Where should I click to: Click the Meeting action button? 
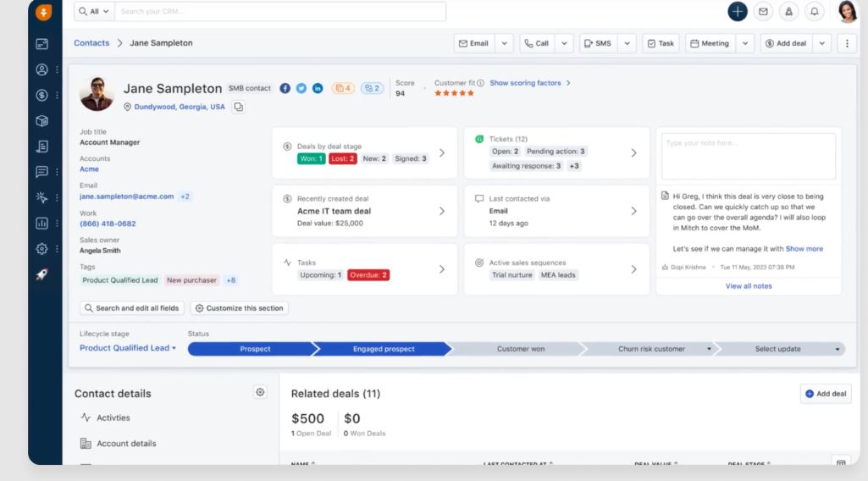point(710,43)
